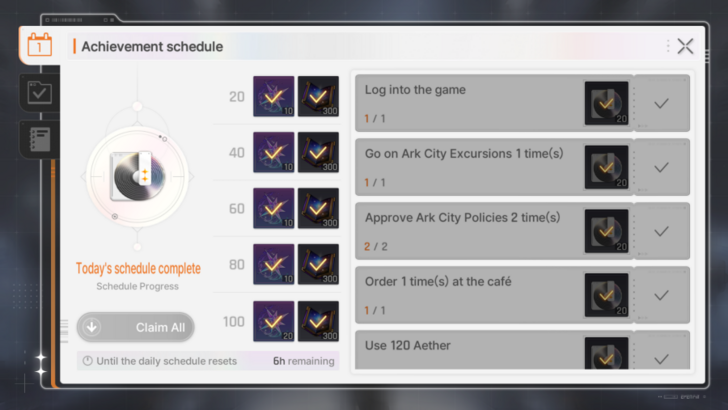The height and width of the screenshot is (410, 728).
Task: Select purple reward icon at milestone 60
Action: pyautogui.click(x=273, y=209)
